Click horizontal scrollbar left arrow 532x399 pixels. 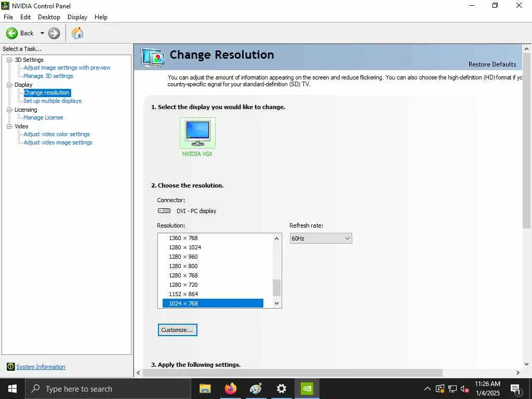138,373
